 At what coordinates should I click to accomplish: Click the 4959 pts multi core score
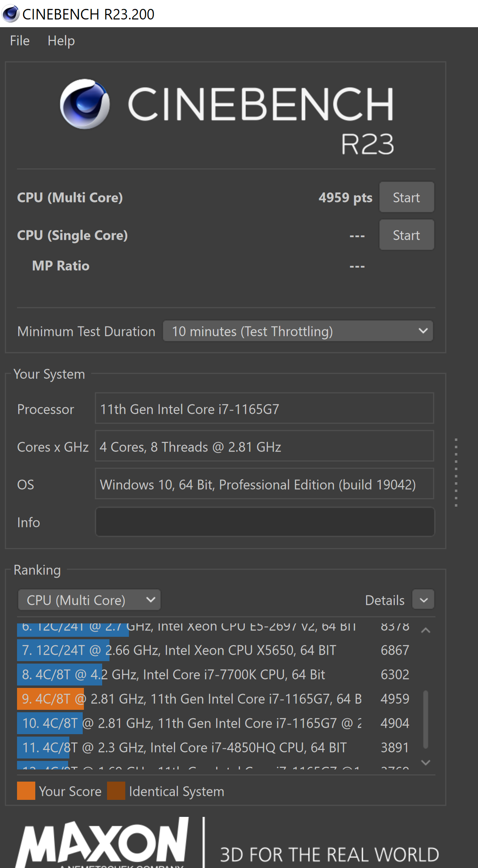345,198
